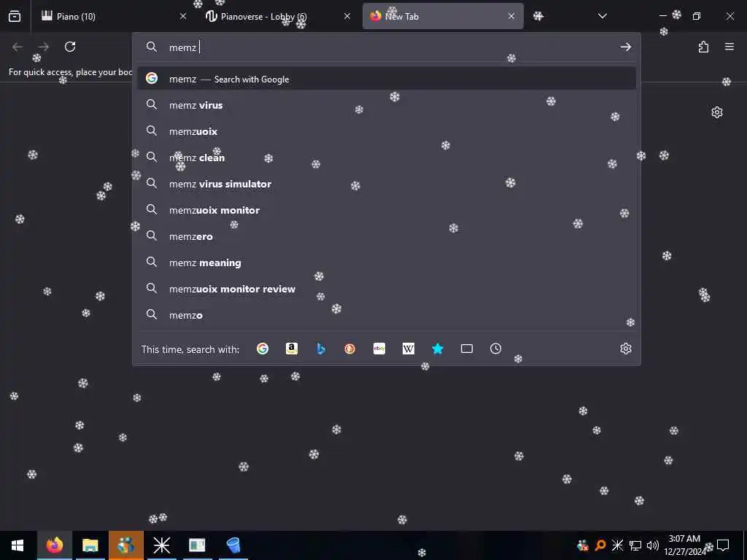Open the notification center icon

point(723,545)
